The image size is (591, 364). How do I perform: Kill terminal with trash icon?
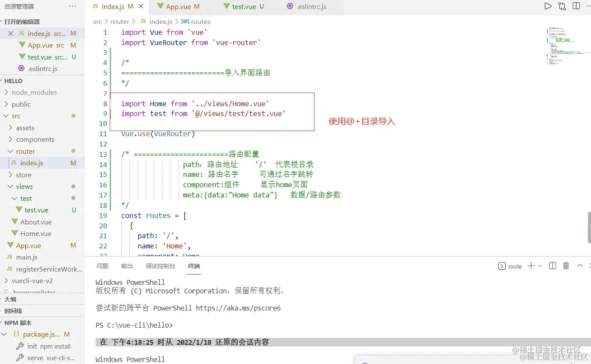point(566,266)
